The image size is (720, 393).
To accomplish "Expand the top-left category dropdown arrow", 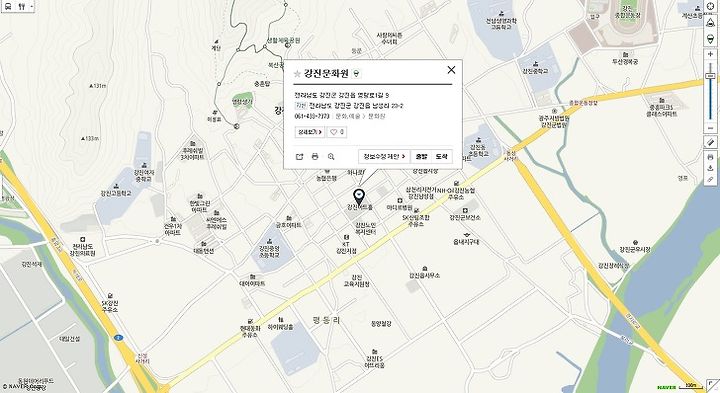I will point(31,6).
